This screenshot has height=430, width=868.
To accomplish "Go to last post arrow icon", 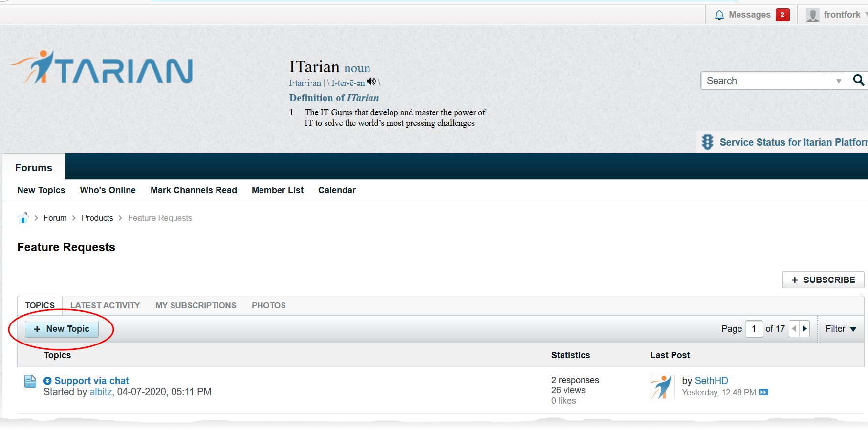I will (x=763, y=392).
